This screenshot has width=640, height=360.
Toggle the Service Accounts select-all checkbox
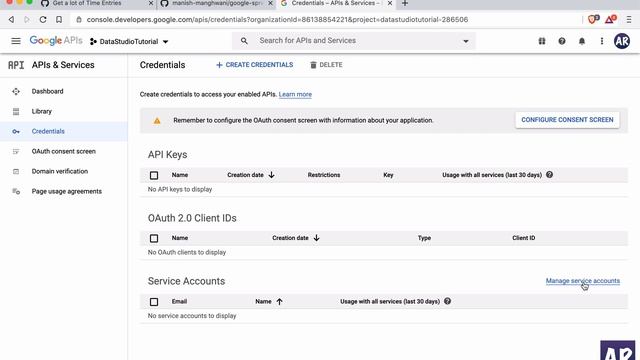click(x=154, y=302)
